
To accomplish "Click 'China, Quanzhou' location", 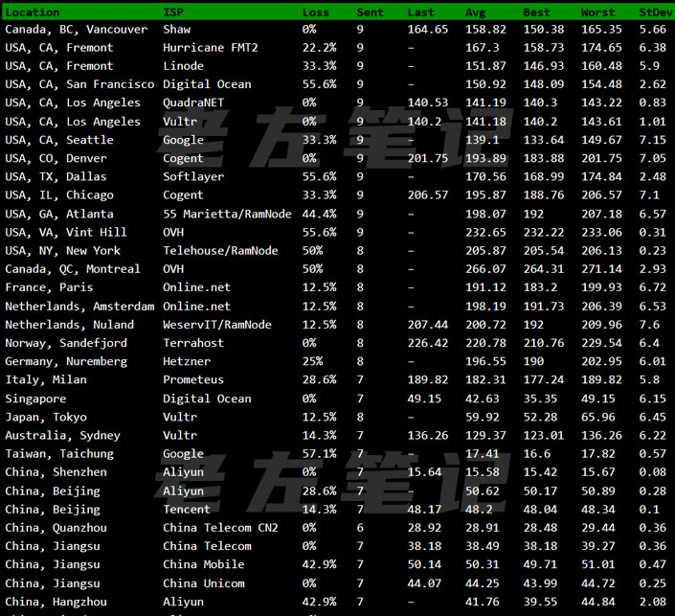I will 56,528.
